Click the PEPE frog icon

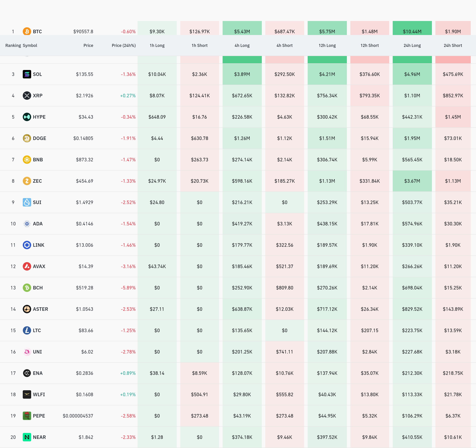tap(27, 416)
